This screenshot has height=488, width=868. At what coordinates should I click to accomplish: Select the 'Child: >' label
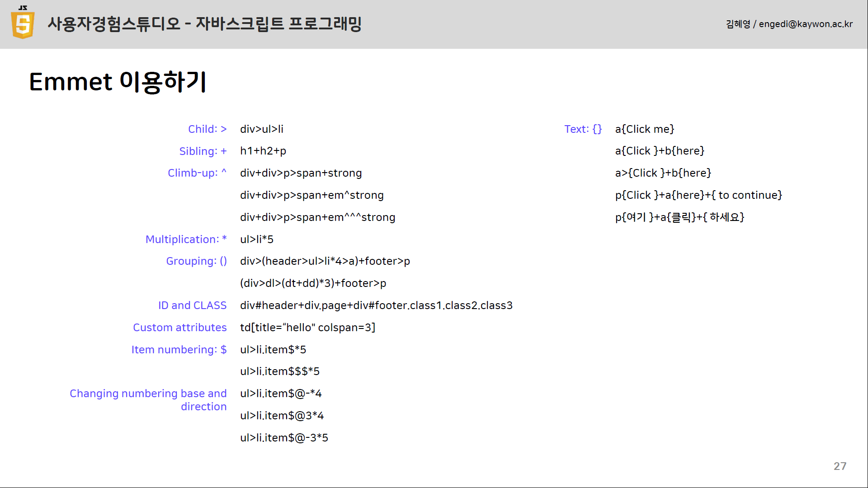[x=207, y=129]
